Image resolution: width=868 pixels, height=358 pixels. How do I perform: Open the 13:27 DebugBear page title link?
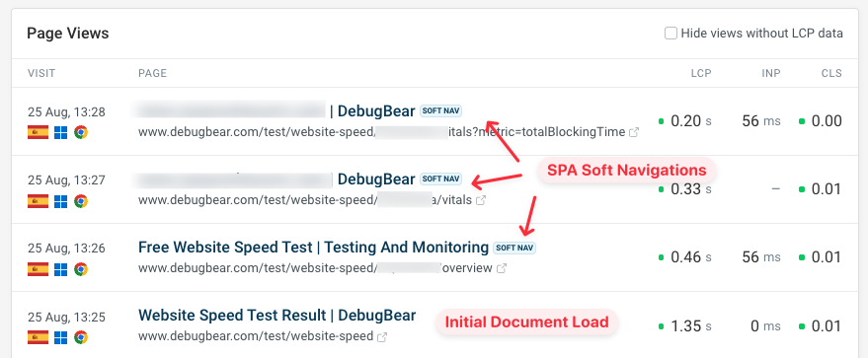(x=274, y=179)
